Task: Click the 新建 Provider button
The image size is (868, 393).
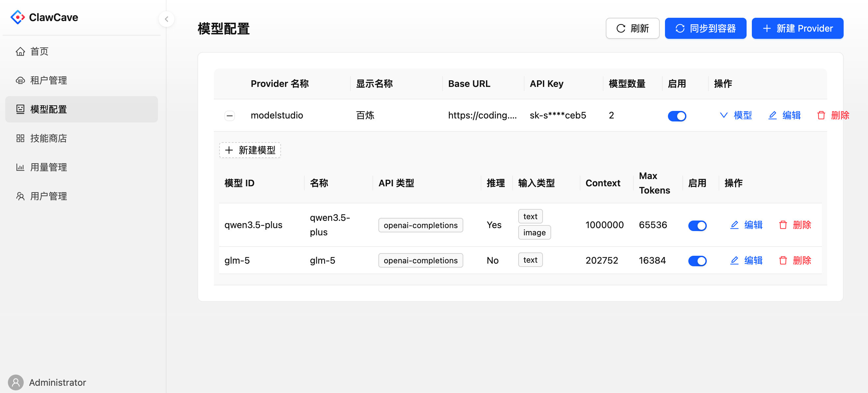Action: [x=798, y=28]
